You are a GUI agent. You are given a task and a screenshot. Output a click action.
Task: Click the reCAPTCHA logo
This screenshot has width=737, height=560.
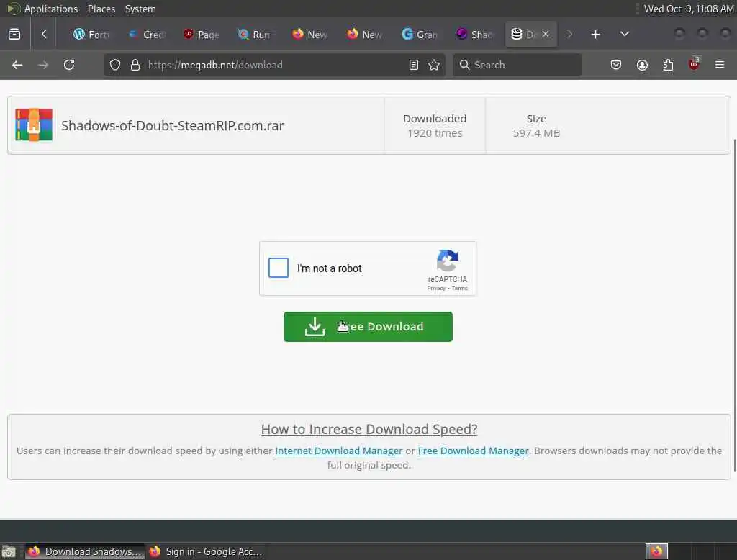pyautogui.click(x=447, y=261)
